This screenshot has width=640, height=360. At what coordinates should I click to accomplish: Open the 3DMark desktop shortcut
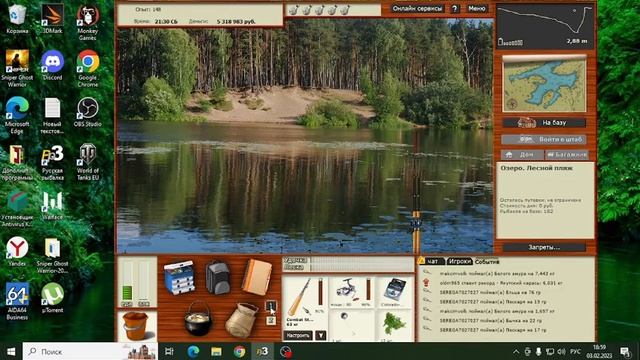(52, 19)
